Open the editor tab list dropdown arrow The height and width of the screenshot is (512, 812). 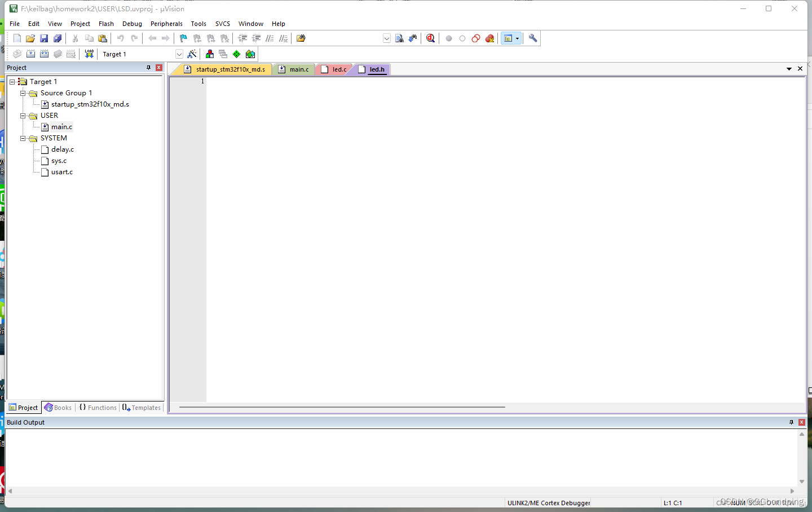click(789, 69)
